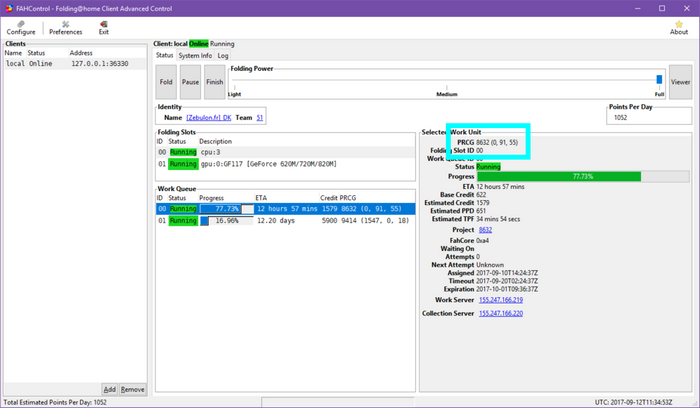The width and height of the screenshot is (700, 408).
Task: Click the Pause button
Action: tap(190, 82)
